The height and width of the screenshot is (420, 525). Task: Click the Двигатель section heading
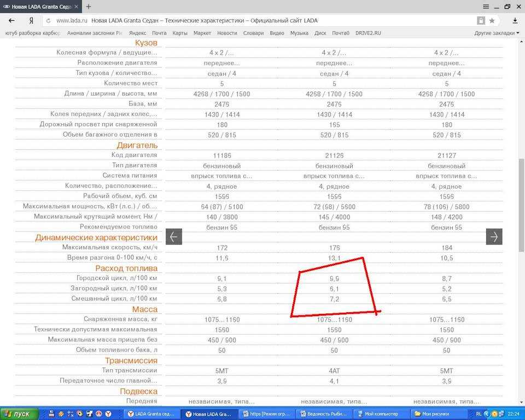[137, 145]
